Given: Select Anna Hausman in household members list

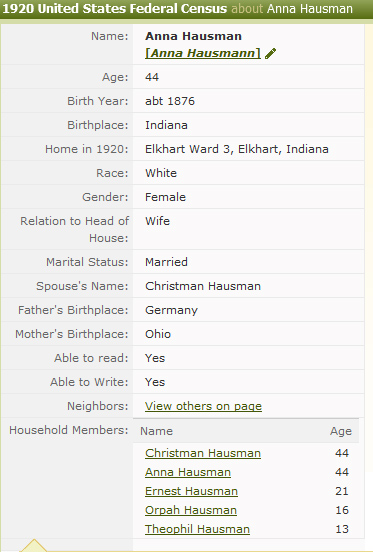Looking at the screenshot, I should pos(188,472).
